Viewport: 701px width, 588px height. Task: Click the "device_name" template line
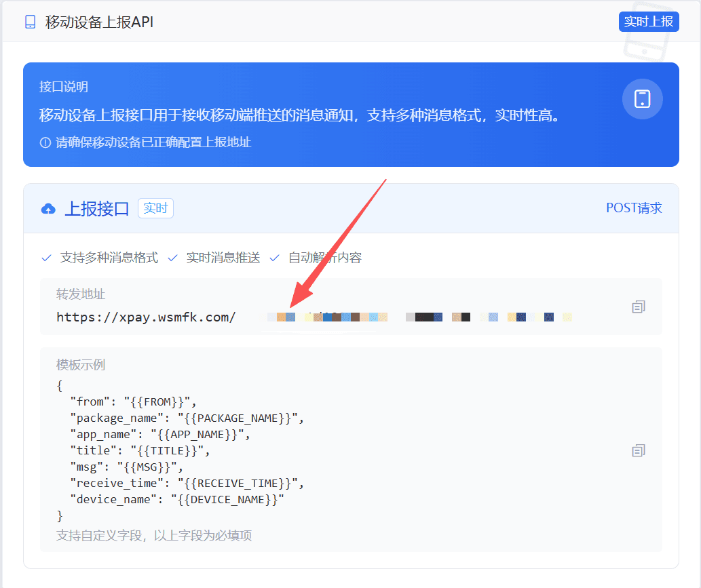coord(177,500)
